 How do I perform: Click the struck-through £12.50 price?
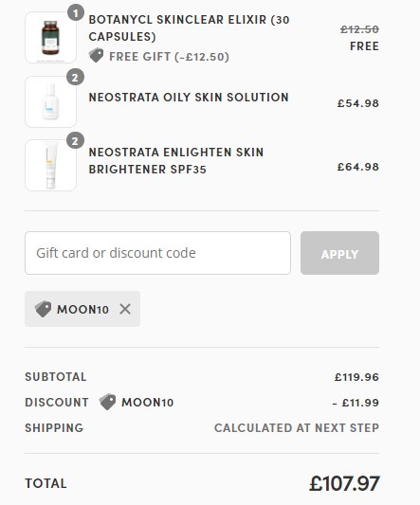(x=359, y=29)
